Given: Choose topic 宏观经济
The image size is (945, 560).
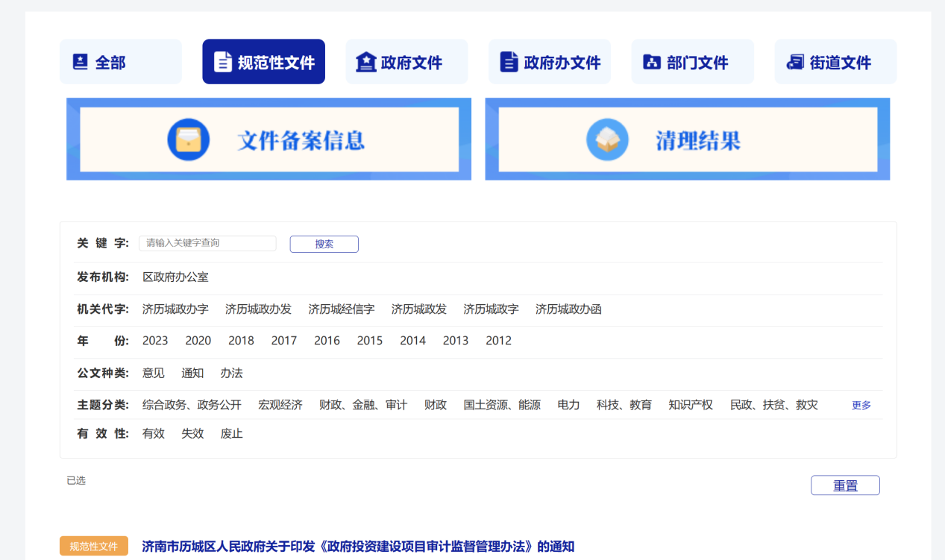Looking at the screenshot, I should click(280, 405).
